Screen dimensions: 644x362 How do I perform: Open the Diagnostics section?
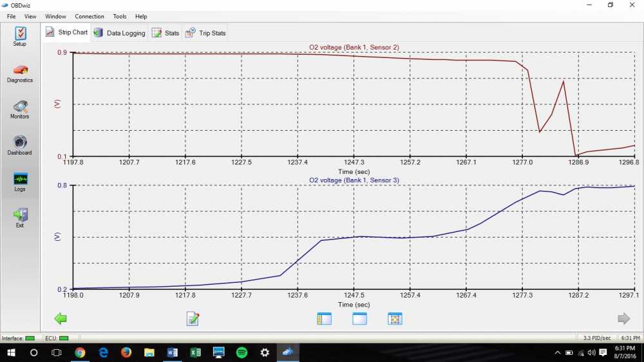click(x=20, y=72)
